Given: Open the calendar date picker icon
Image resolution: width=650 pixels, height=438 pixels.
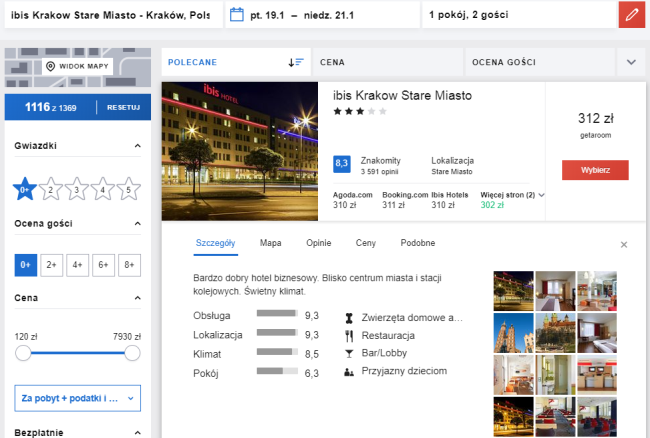Looking at the screenshot, I should point(237,15).
